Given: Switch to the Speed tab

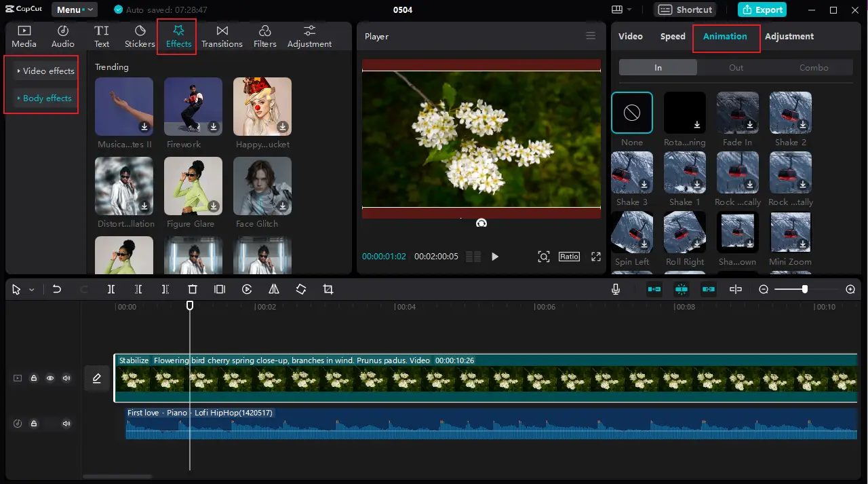Looking at the screenshot, I should [x=673, y=36].
